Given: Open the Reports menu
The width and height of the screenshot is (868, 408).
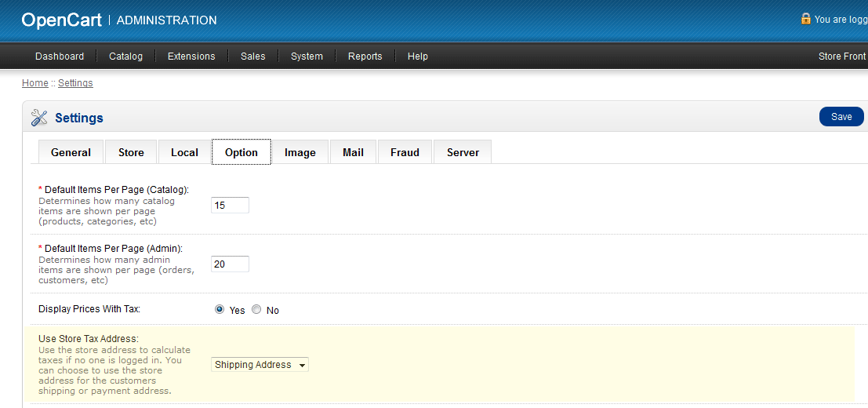Looking at the screenshot, I should pos(365,56).
